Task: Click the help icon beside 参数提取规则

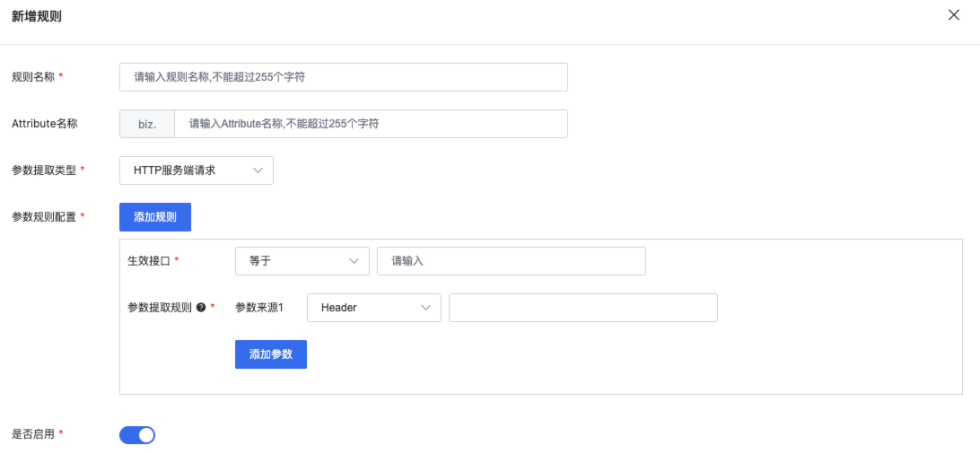Action: point(201,308)
